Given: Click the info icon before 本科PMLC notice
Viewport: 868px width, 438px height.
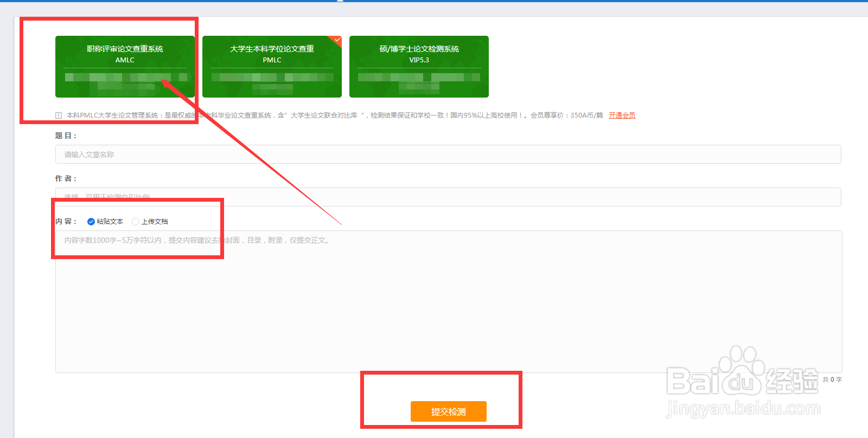Looking at the screenshot, I should coord(59,115).
